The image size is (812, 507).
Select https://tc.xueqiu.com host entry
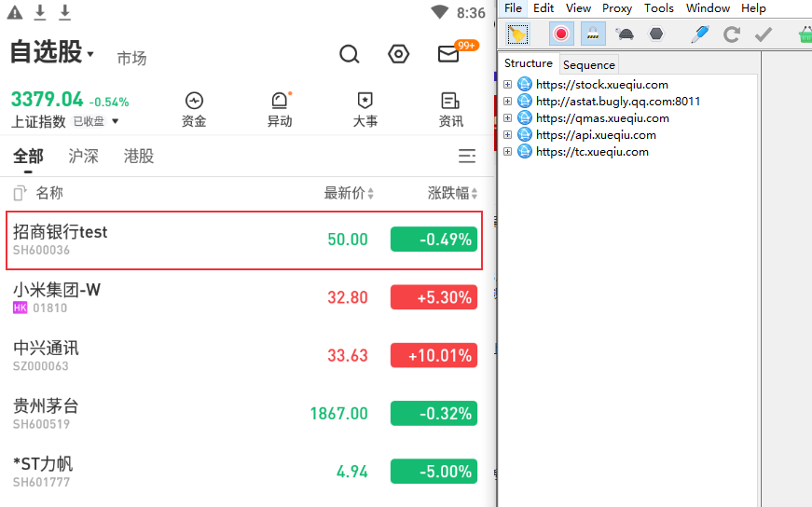pyautogui.click(x=592, y=152)
